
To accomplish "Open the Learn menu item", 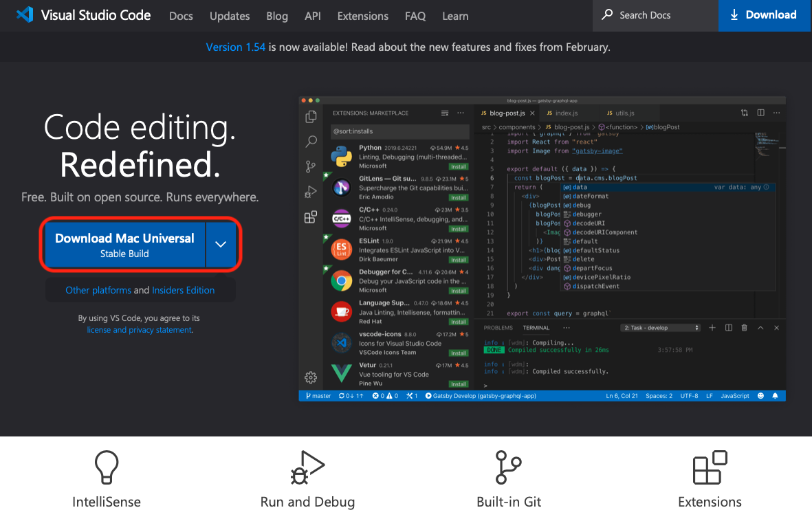I will [455, 16].
